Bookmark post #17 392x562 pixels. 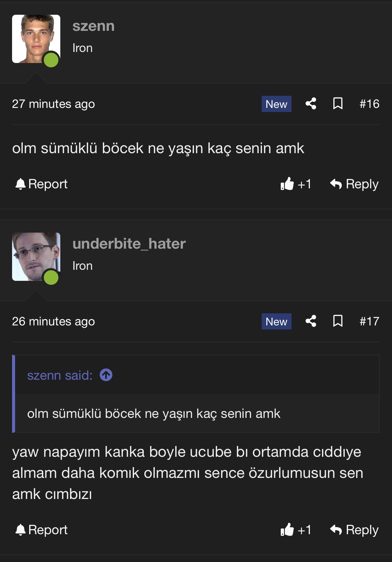click(338, 321)
